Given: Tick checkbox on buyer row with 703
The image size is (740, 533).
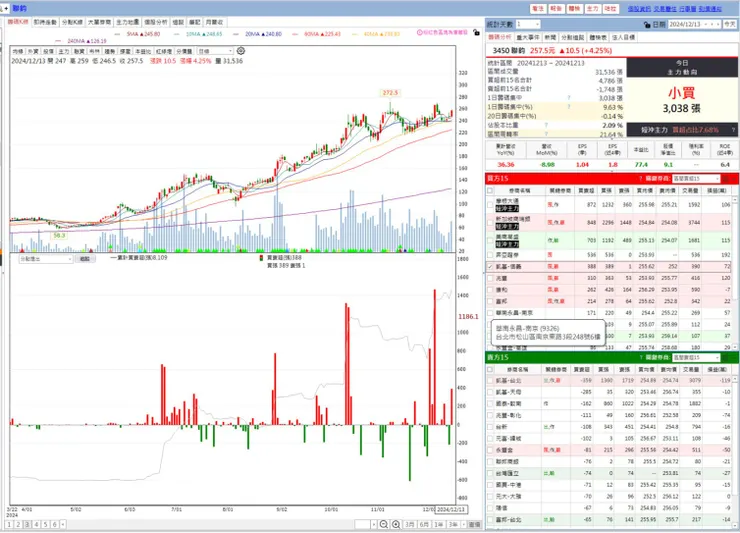Looking at the screenshot, I should [490, 240].
